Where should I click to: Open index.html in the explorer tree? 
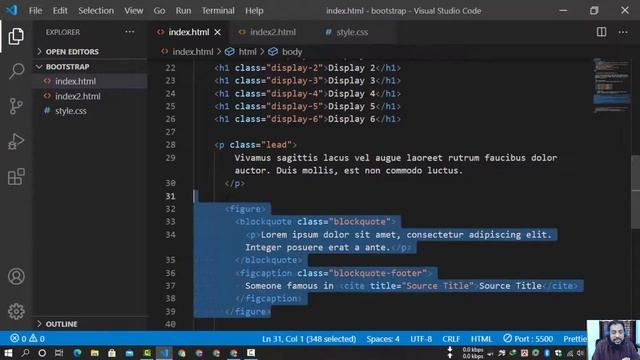90,81
